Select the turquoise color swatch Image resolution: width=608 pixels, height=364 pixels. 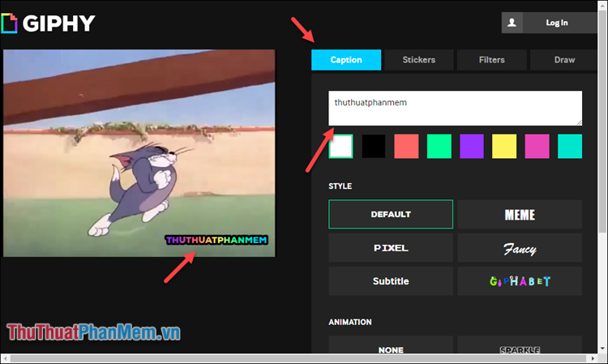coord(570,146)
